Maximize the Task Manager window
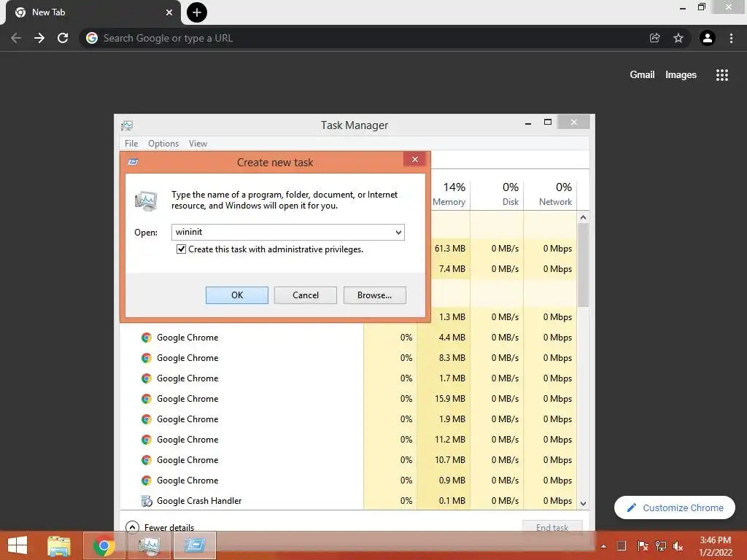This screenshot has height=560, width=747. point(548,122)
